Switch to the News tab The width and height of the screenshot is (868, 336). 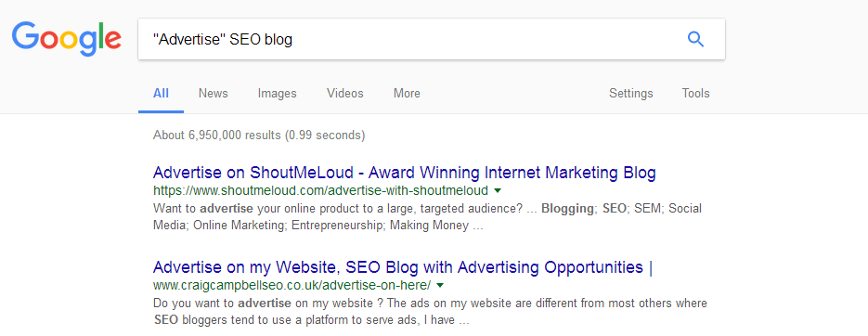pyautogui.click(x=214, y=94)
